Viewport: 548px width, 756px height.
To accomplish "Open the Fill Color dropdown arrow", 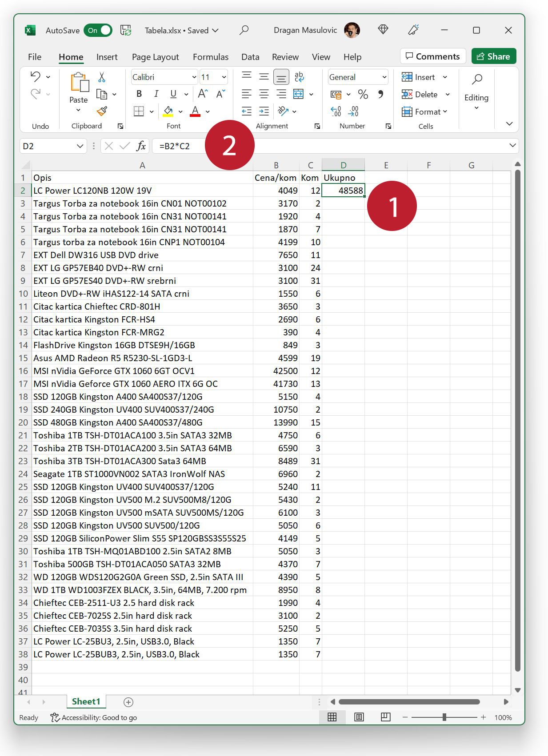I will click(x=180, y=111).
